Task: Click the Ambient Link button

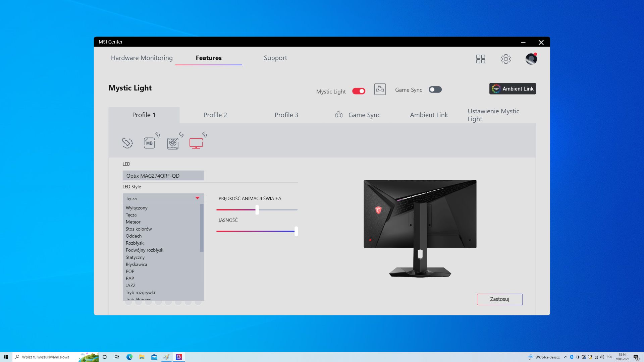Action: [512, 89]
